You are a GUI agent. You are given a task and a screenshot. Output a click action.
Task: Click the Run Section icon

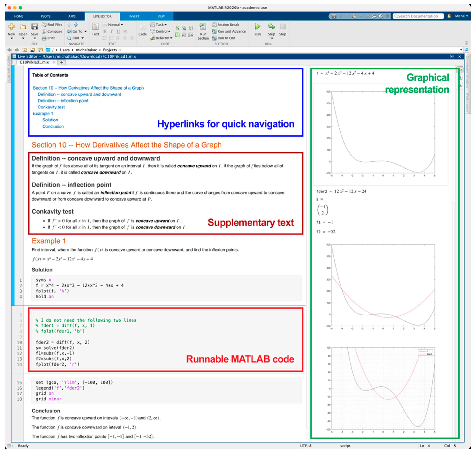pos(203,27)
